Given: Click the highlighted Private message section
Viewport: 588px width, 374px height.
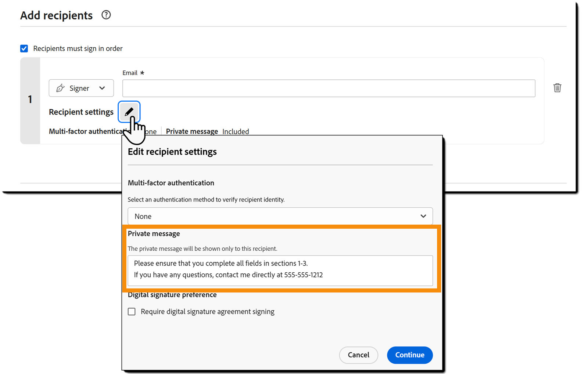Looking at the screenshot, I should click(x=280, y=259).
